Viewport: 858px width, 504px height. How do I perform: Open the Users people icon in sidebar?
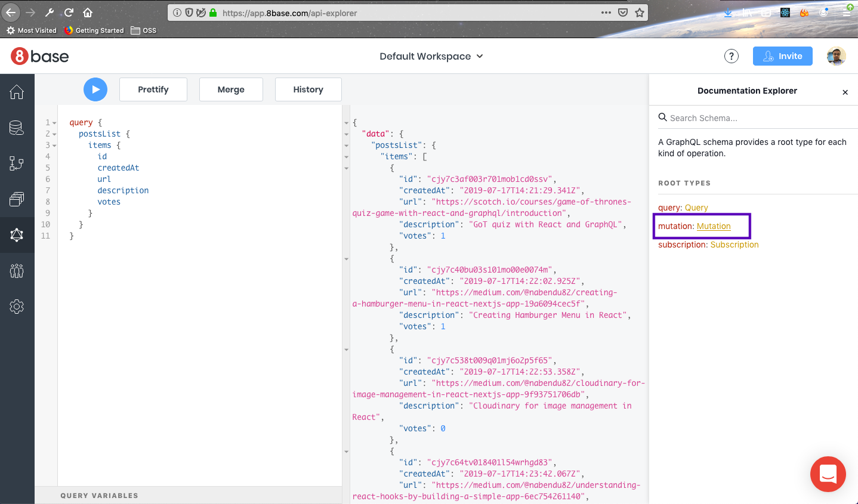[17, 271]
